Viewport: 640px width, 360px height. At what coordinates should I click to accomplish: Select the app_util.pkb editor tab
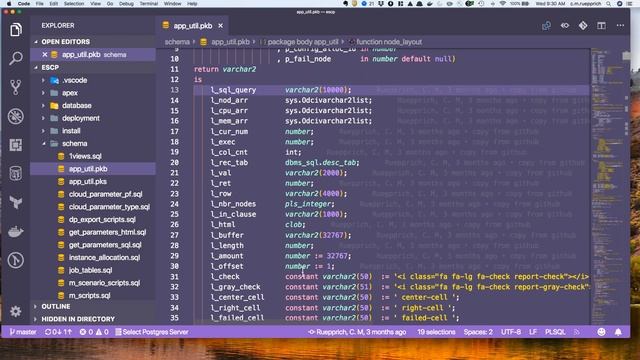193,26
